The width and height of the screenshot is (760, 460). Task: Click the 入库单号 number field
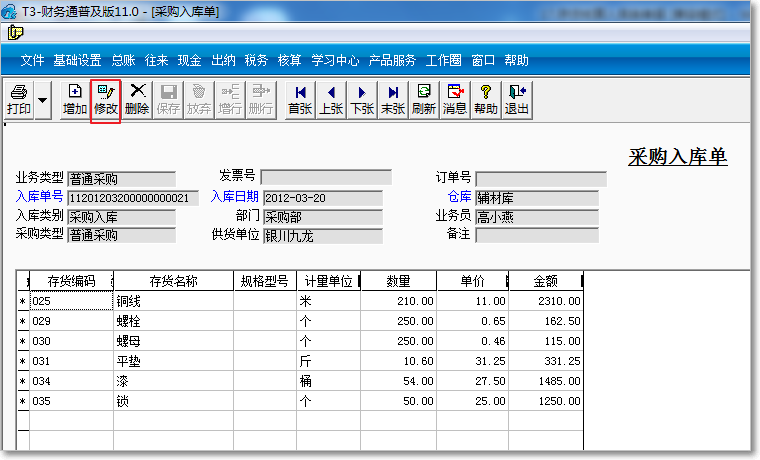tap(133, 198)
